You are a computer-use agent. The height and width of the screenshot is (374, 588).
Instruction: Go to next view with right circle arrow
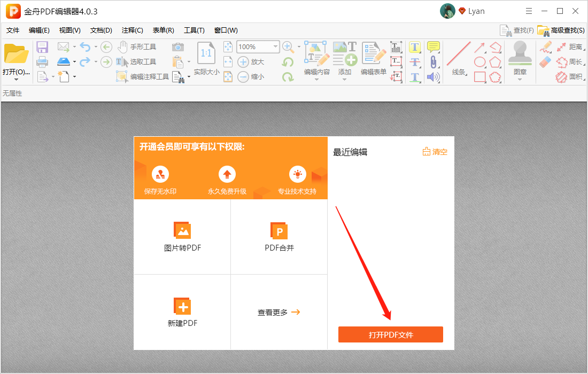coord(106,62)
